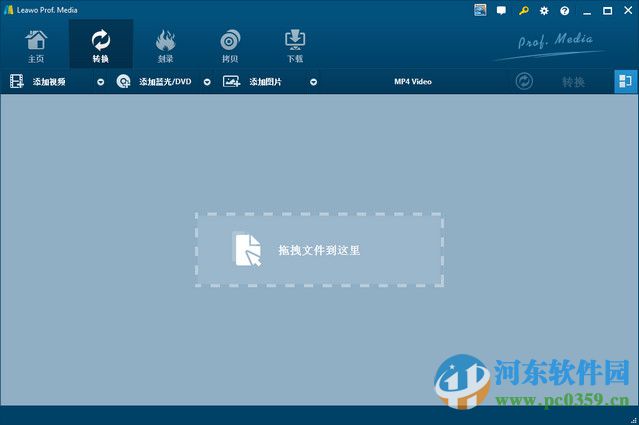Open the MP4 Video output format selector
639x425 pixels.
tap(413, 81)
